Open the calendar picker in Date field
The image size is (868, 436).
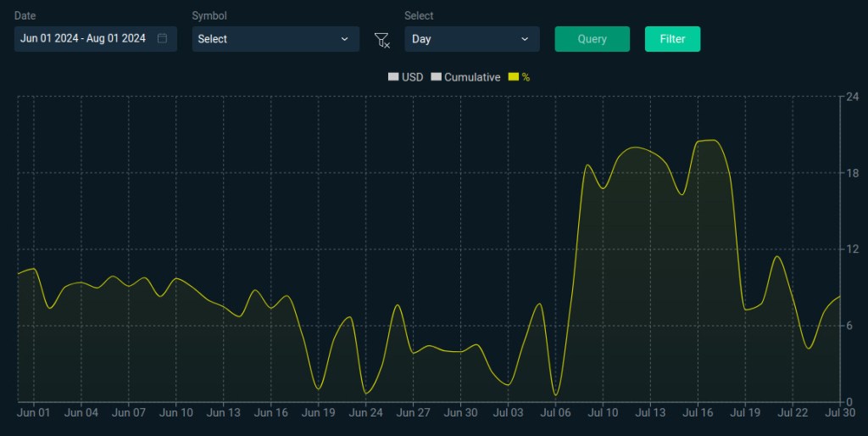[x=162, y=39]
